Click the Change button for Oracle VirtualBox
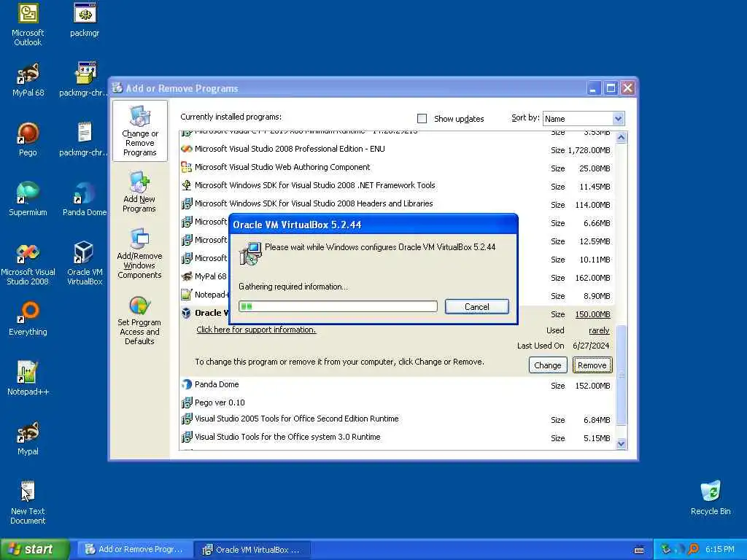Viewport: 747px width, 560px height. [x=547, y=365]
